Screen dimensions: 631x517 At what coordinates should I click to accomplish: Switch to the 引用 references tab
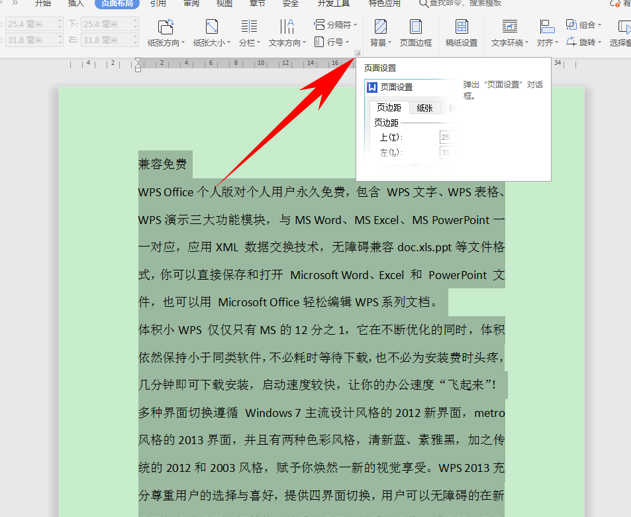(158, 4)
